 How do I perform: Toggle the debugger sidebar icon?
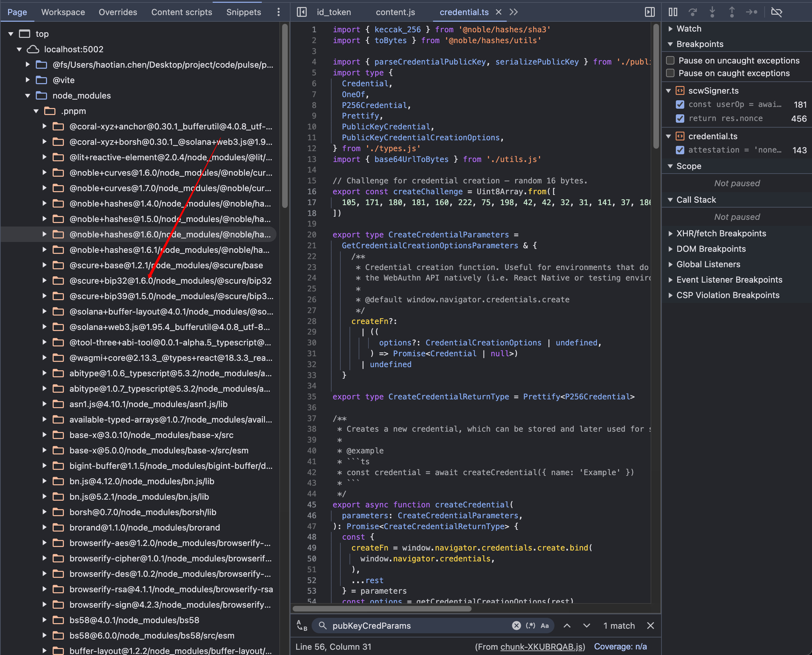click(x=650, y=12)
